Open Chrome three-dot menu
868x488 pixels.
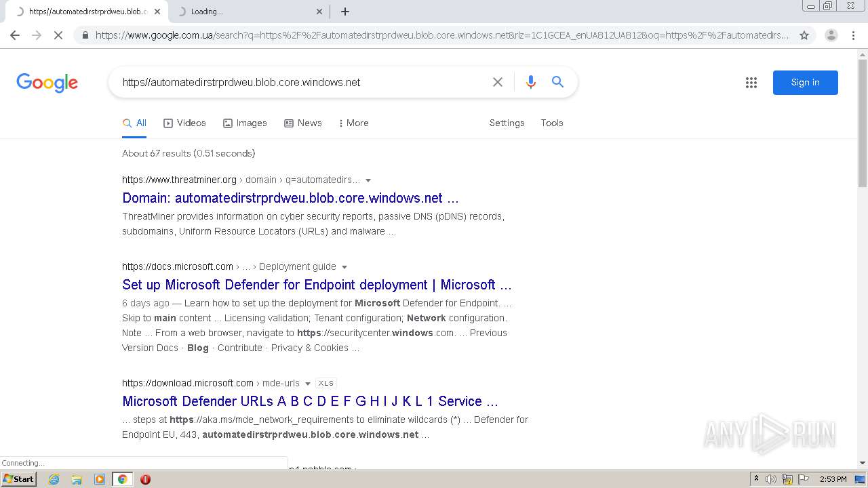853,35
